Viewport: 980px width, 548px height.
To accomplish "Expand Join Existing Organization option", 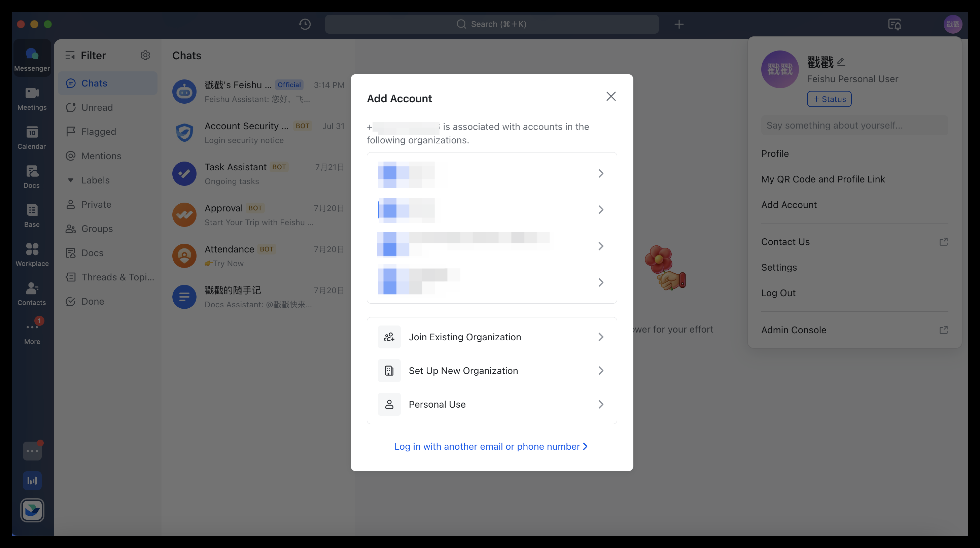I will pyautogui.click(x=492, y=337).
